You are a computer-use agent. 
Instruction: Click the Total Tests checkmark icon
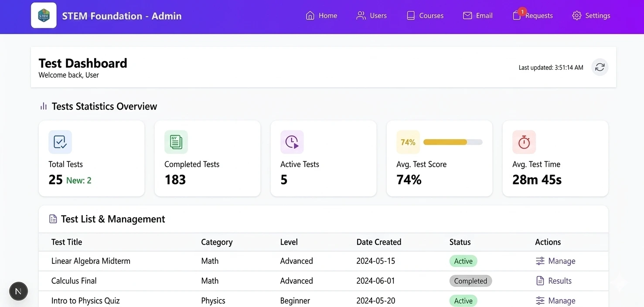coord(60,142)
